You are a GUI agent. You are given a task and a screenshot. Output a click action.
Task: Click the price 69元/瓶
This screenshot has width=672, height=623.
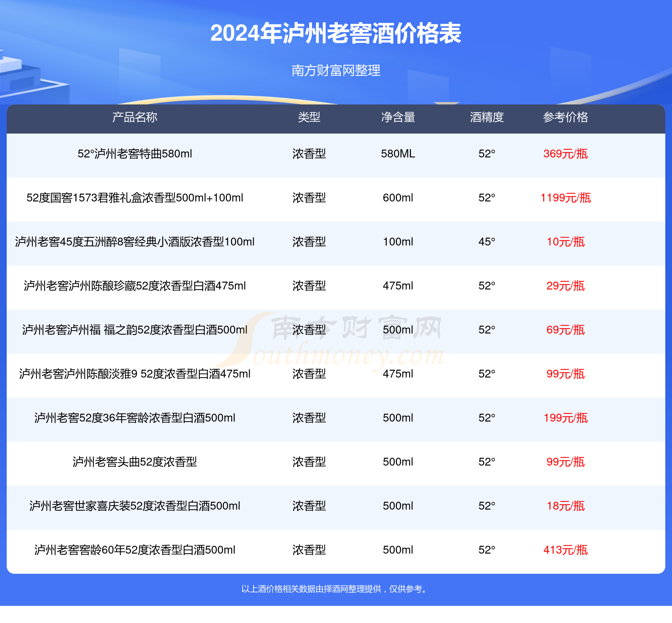566,330
